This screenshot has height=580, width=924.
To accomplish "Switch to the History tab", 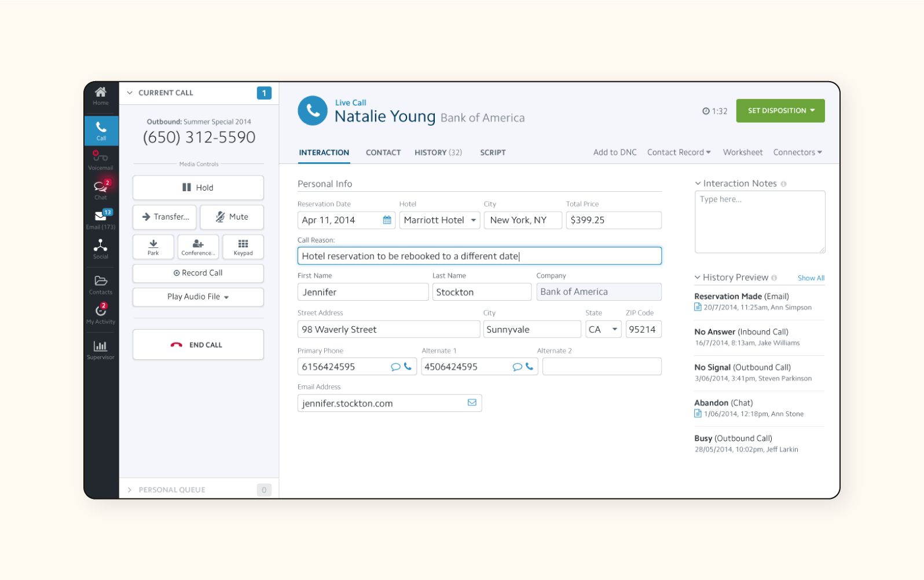I will [438, 152].
